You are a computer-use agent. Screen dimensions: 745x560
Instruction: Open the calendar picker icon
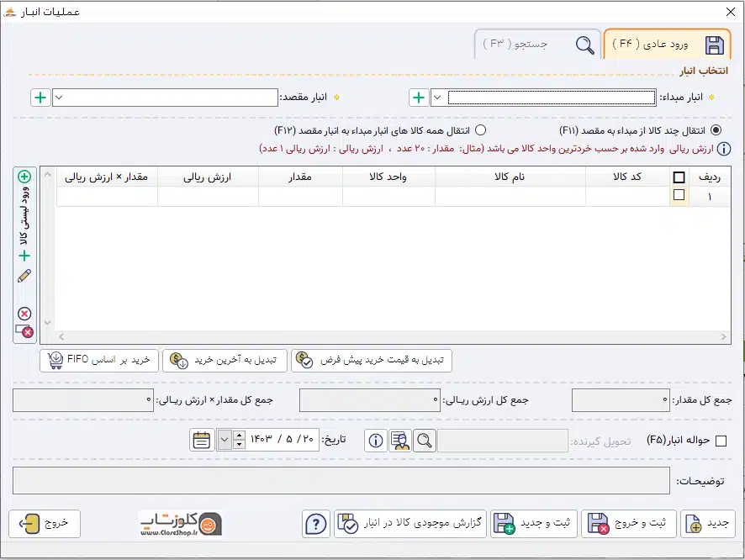[202, 441]
